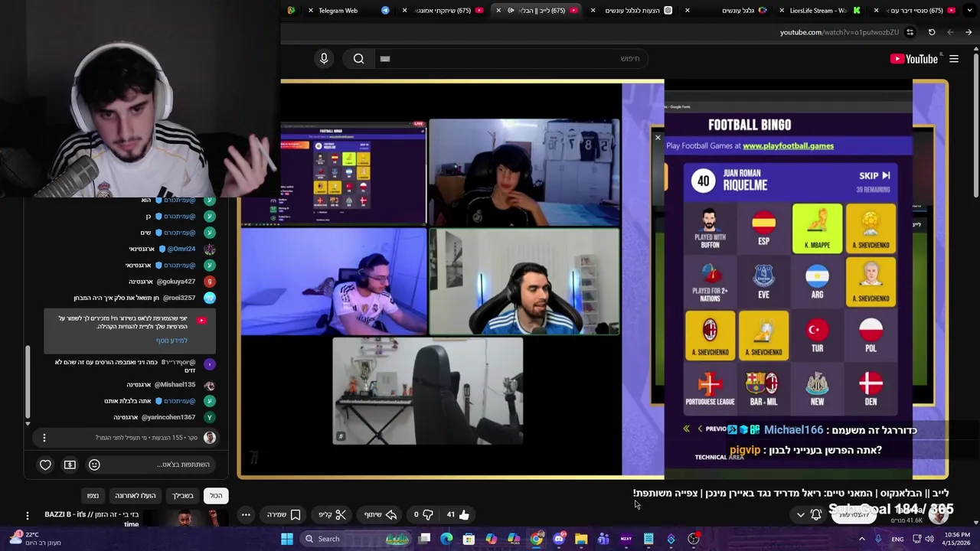Screen dimensions: 980x551
Task: Create a clip with קליפ button
Action: point(332,515)
